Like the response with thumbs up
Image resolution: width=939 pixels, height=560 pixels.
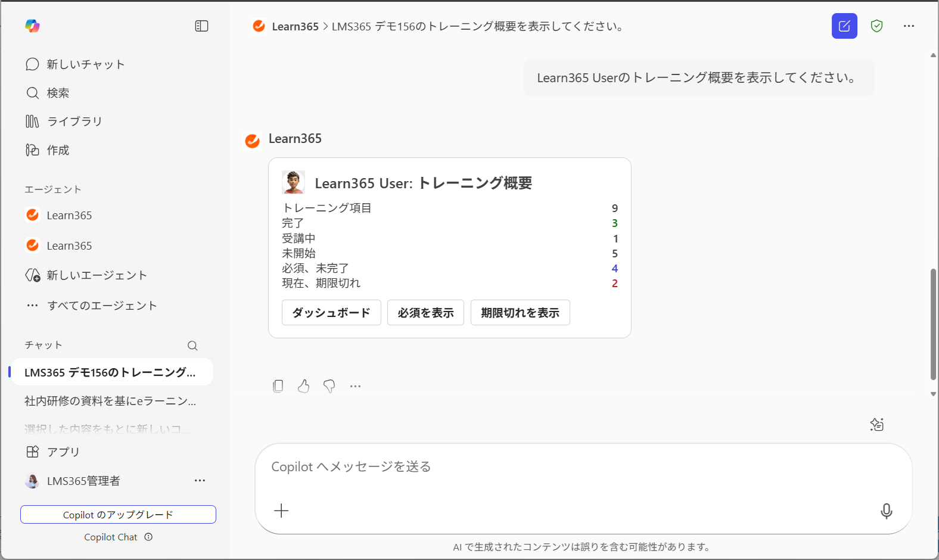(304, 386)
